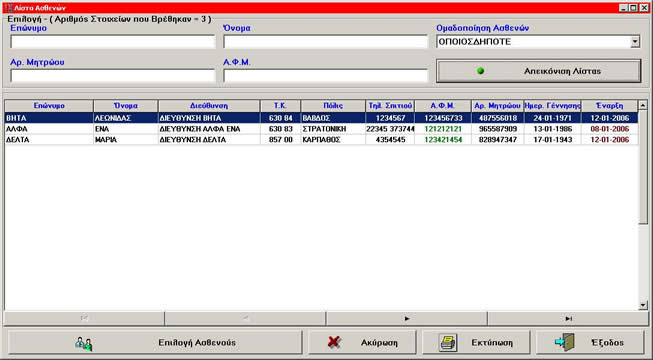Viewport: 653px width, 360px height.
Task: Click the birth date 17-01-1943
Action: tap(553, 140)
